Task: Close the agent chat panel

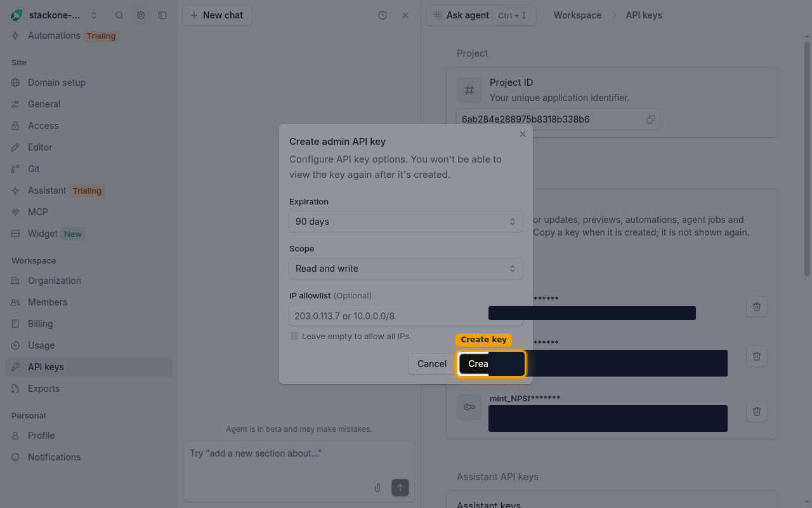Action: tap(405, 15)
